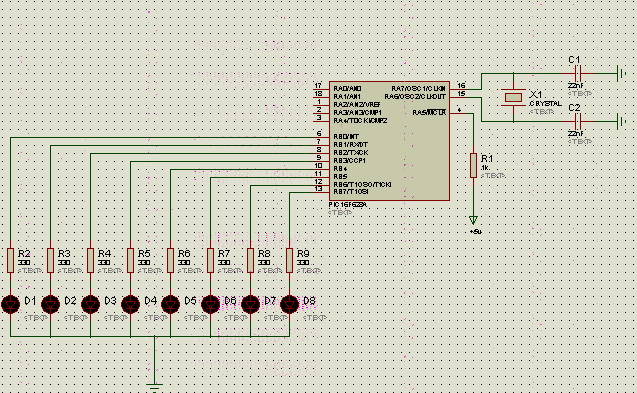Click the R7 resistor body
This screenshot has width=637, height=393.
pyautogui.click(x=210, y=260)
